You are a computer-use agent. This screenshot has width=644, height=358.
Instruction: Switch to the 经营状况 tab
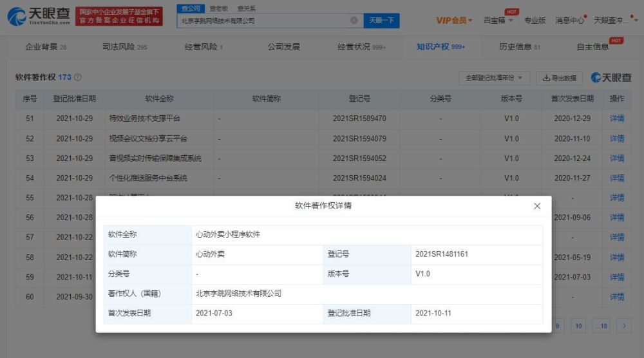tap(361, 47)
